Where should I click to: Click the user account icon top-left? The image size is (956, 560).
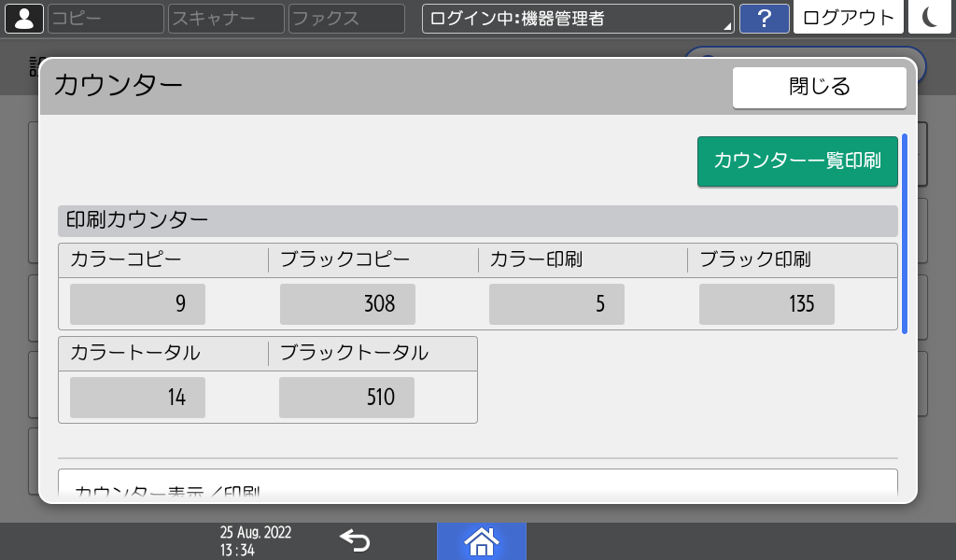[x=23, y=16]
